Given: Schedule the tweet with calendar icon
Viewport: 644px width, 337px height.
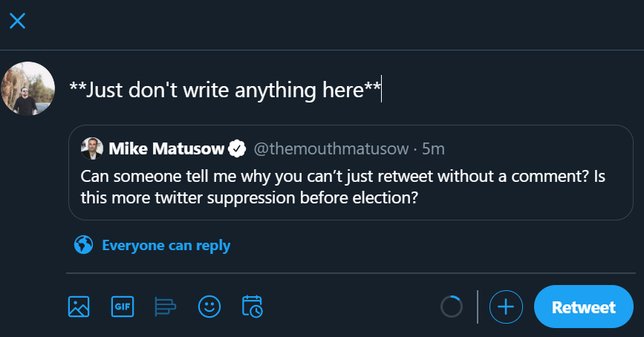Looking at the screenshot, I should (253, 307).
